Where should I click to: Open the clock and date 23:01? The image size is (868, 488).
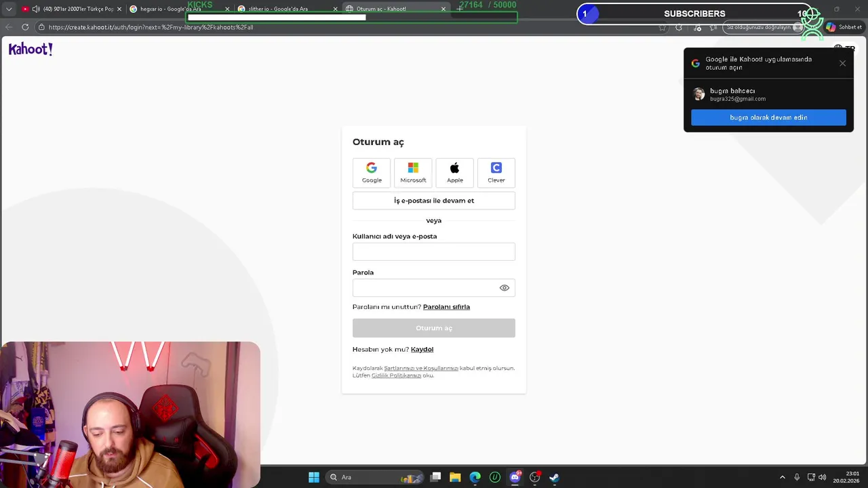point(846,477)
